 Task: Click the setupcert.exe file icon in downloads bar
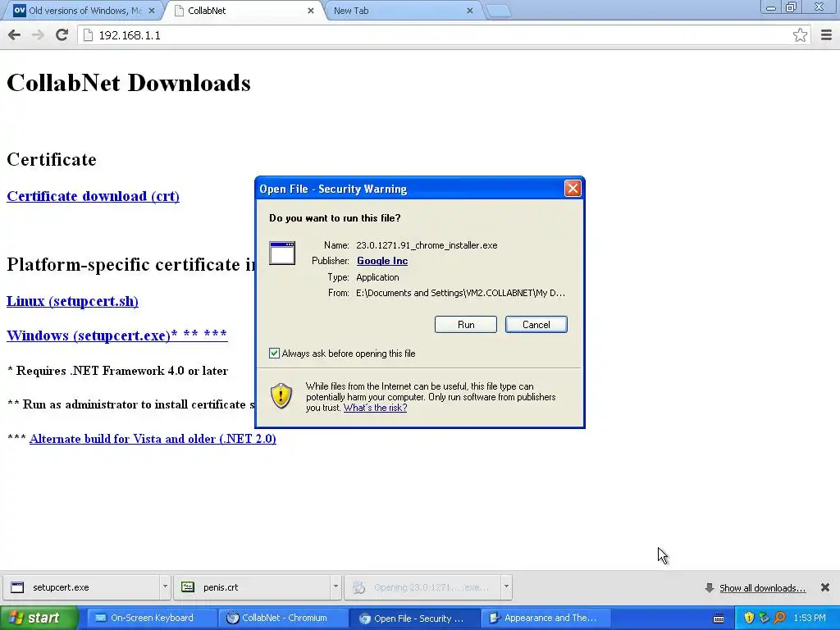click(x=18, y=587)
